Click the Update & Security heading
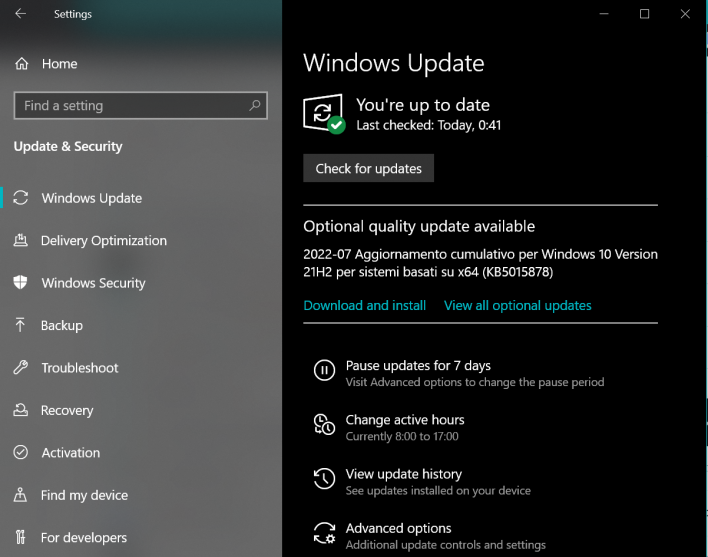708x557 pixels. pos(68,146)
